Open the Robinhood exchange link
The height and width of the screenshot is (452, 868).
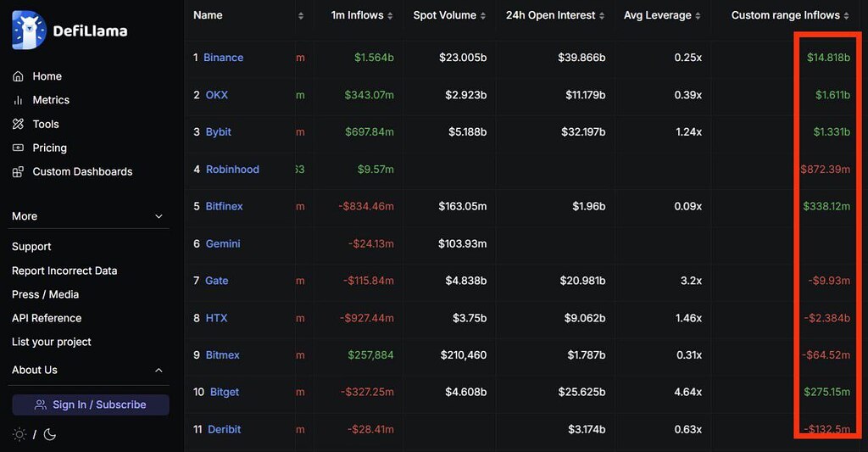point(232,169)
